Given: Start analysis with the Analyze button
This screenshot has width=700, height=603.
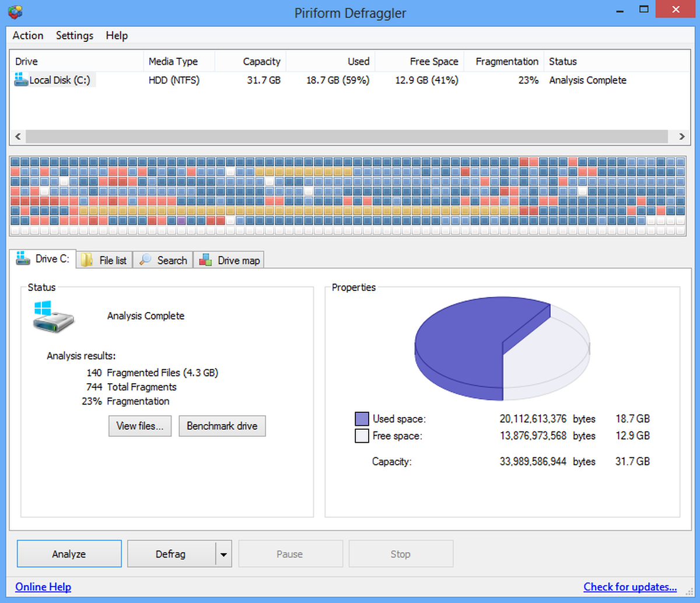Looking at the screenshot, I should (x=68, y=553).
